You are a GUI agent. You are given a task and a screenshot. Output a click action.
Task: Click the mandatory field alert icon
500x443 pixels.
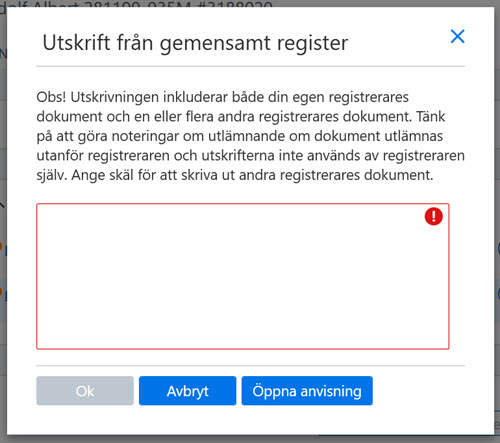click(x=433, y=216)
